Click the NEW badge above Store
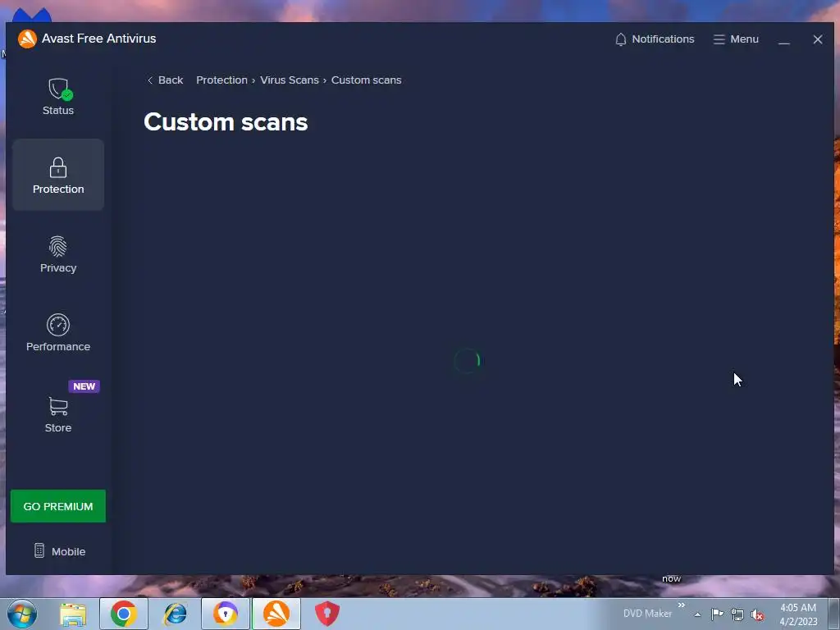Image resolution: width=840 pixels, height=630 pixels. pos(84,386)
